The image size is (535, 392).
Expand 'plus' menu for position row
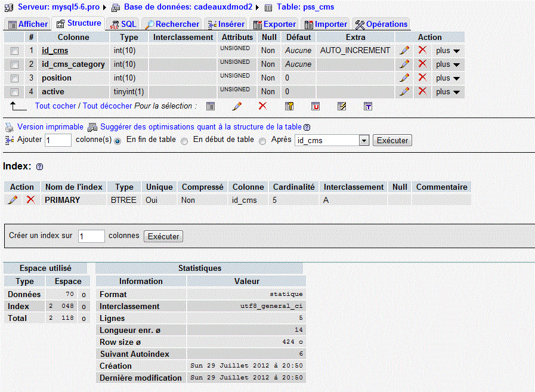click(x=448, y=78)
